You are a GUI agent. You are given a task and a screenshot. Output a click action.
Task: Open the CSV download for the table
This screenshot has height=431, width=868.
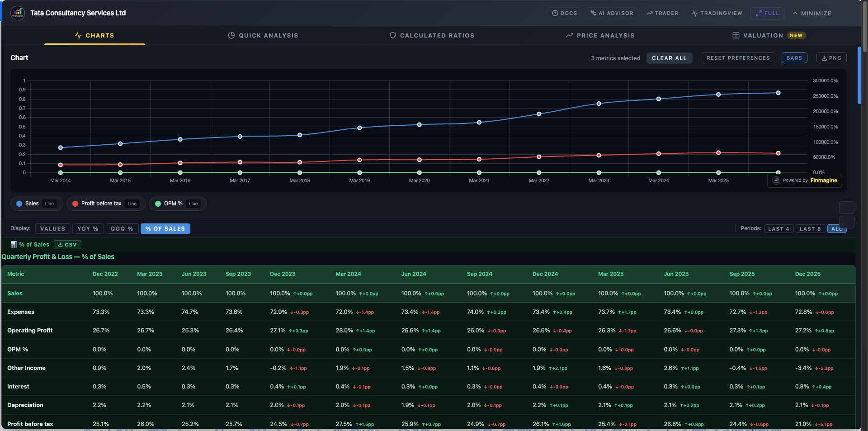67,244
